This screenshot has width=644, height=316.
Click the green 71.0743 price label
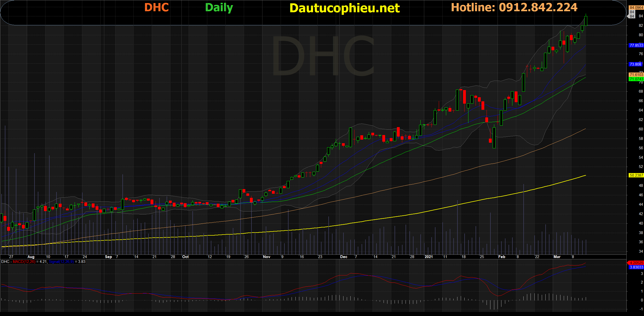click(636, 79)
